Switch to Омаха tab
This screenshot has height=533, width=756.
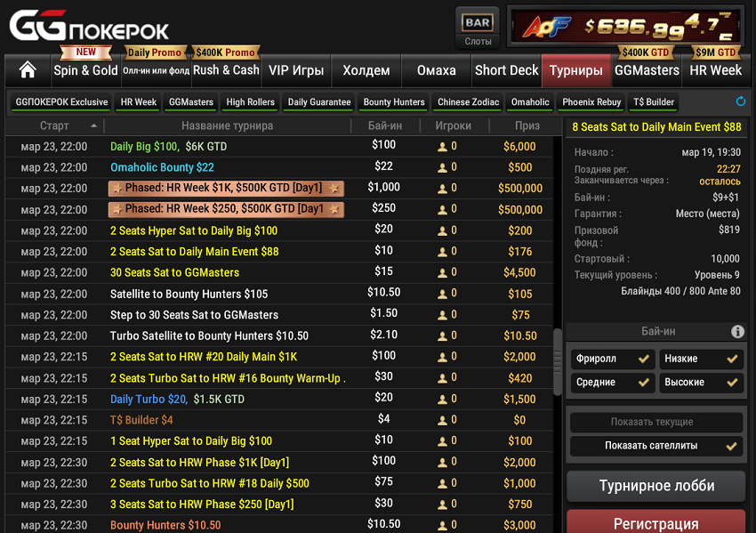point(436,70)
